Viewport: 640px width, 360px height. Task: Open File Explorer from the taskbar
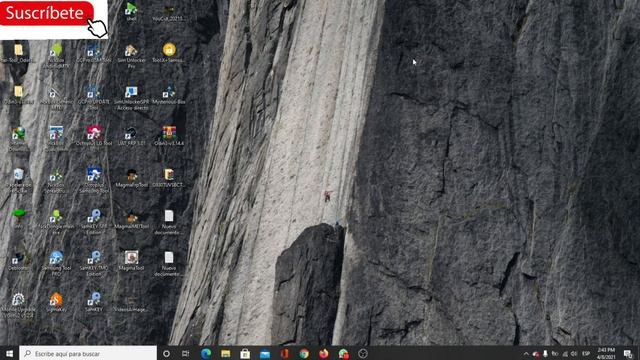(x=225, y=353)
